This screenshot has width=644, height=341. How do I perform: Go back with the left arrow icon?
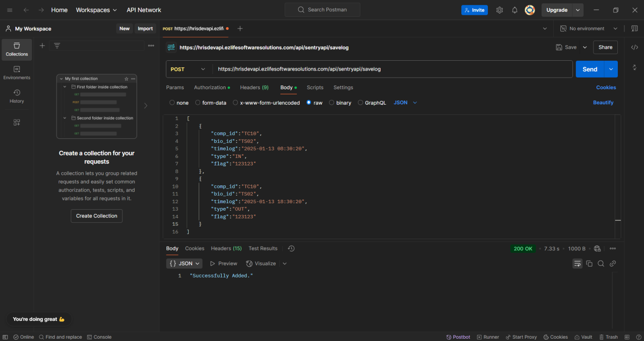coord(26,10)
